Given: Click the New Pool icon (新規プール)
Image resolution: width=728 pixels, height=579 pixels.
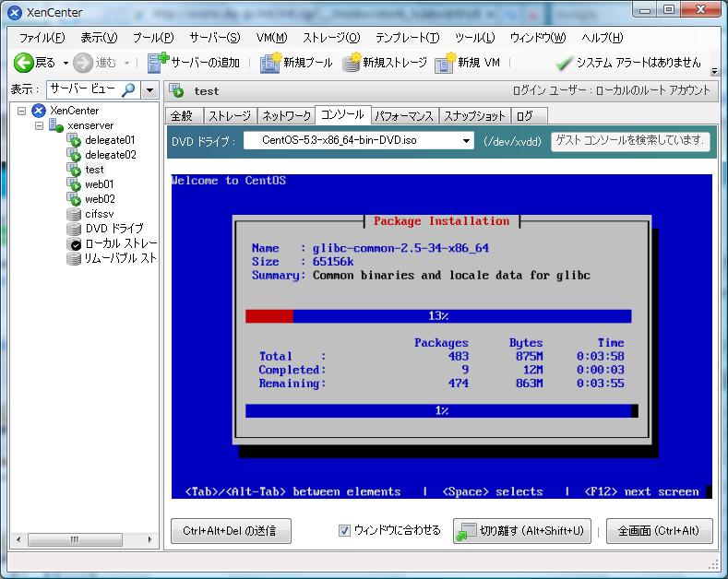Looking at the screenshot, I should [x=270, y=63].
